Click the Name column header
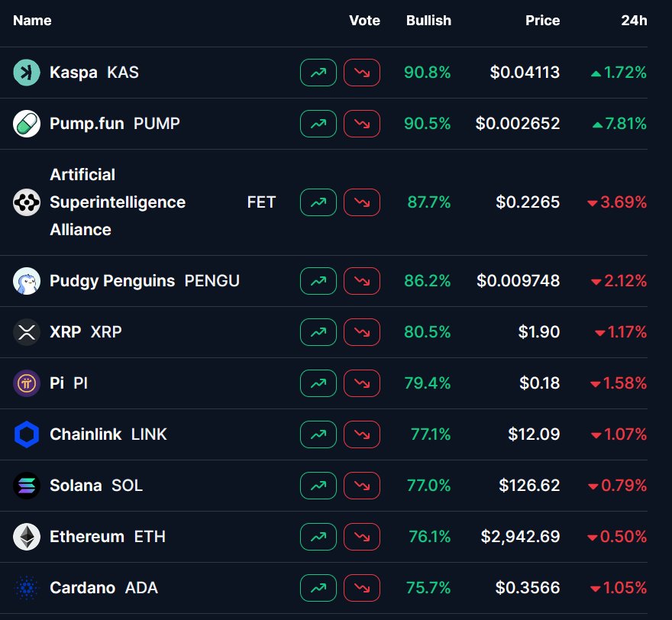 32,21
